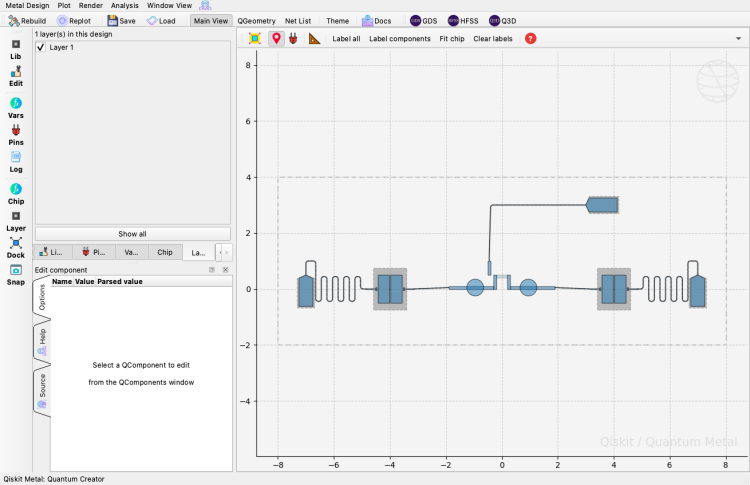Click the Parsed value column header
The width and height of the screenshot is (750, 485).
tap(120, 281)
